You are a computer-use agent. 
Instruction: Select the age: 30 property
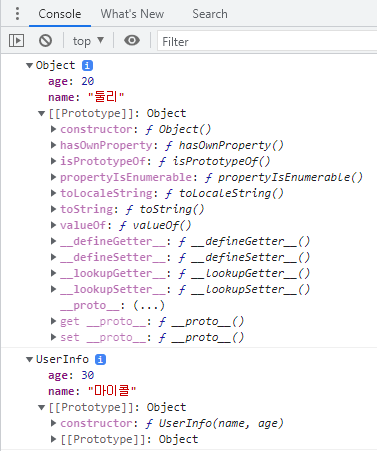tap(71, 375)
